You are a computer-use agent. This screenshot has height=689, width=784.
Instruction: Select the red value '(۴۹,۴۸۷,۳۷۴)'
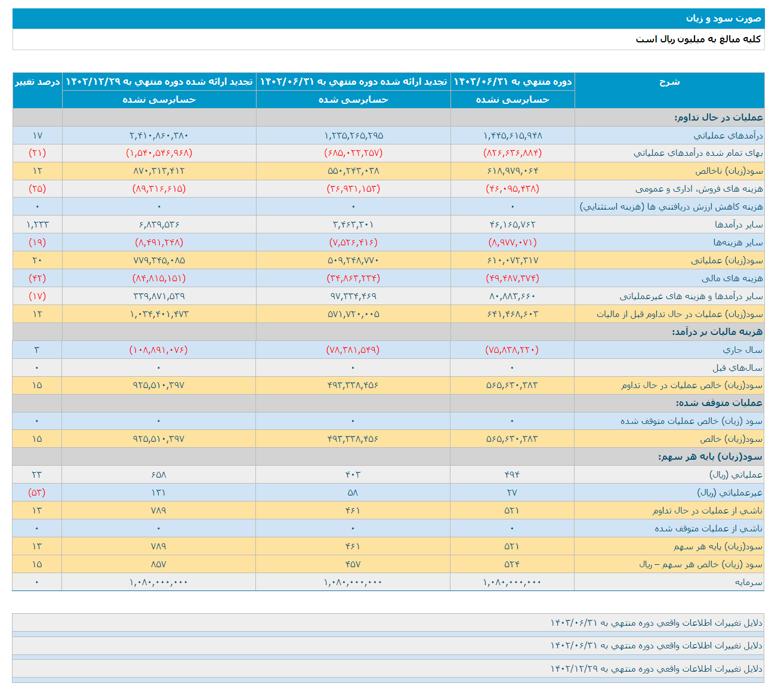click(513, 279)
